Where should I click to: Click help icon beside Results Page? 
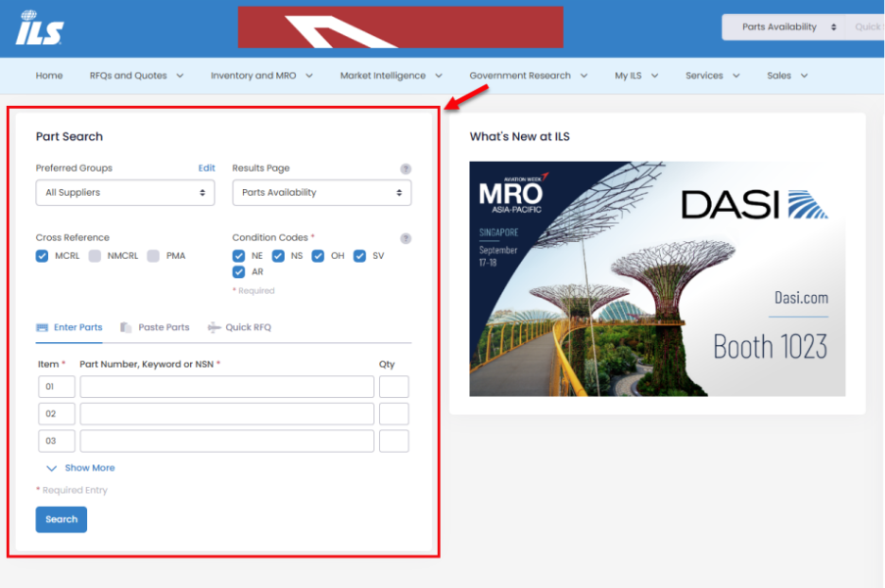406,169
